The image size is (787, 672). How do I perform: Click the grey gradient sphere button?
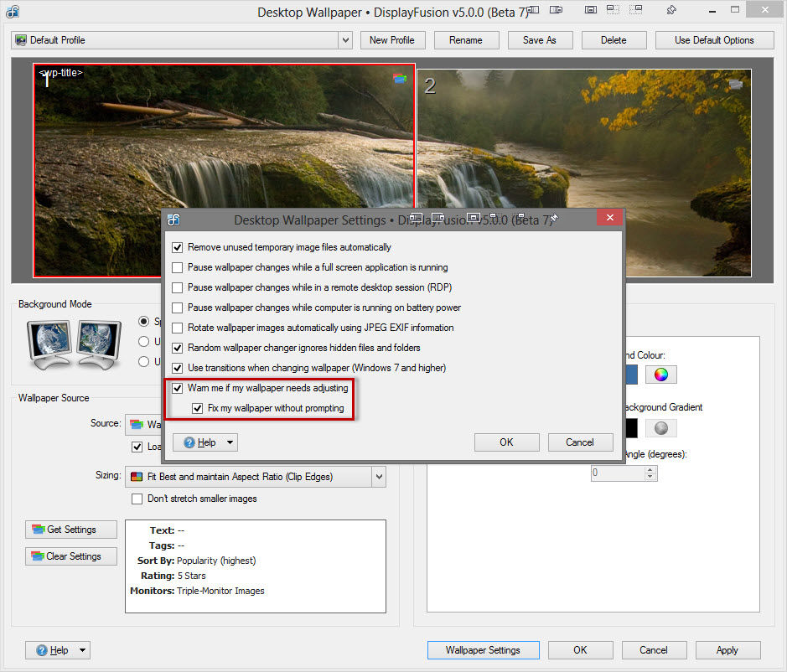[x=660, y=427]
